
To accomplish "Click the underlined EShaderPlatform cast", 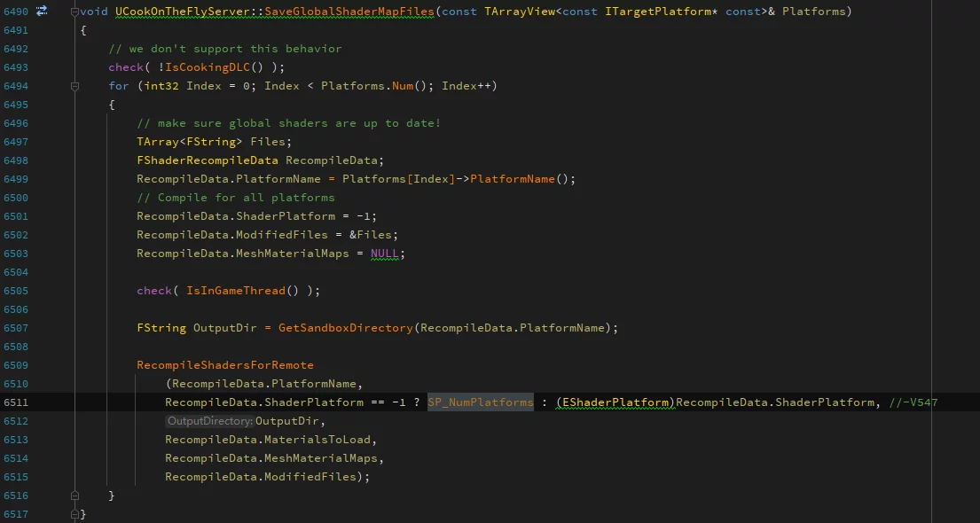I will coord(615,402).
